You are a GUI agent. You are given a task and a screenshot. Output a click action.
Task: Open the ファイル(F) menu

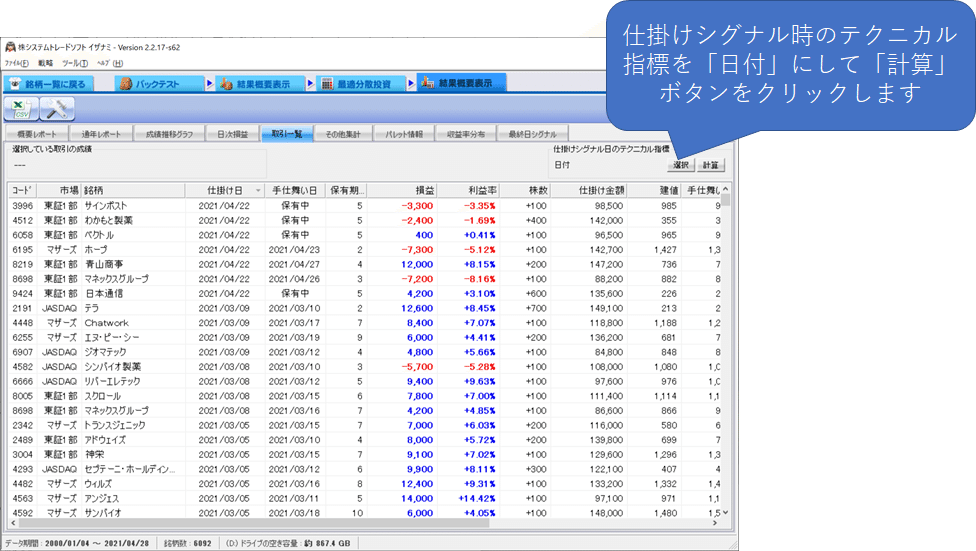pyautogui.click(x=17, y=63)
